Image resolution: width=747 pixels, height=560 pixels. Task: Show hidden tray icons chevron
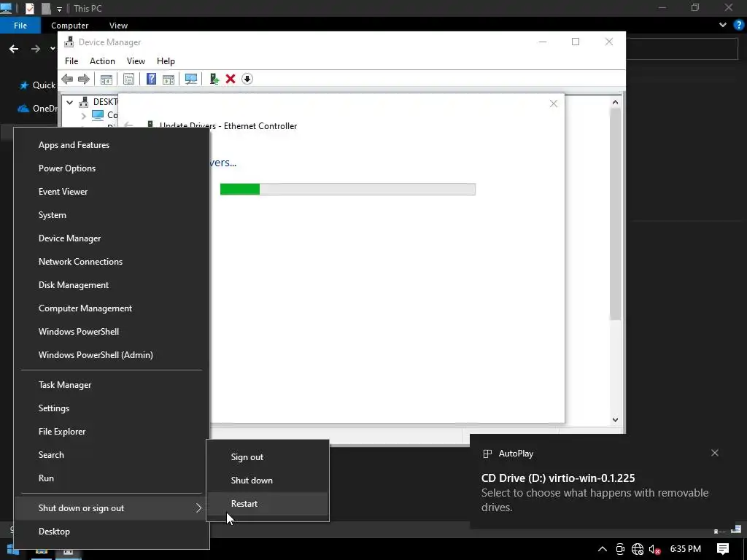point(602,549)
